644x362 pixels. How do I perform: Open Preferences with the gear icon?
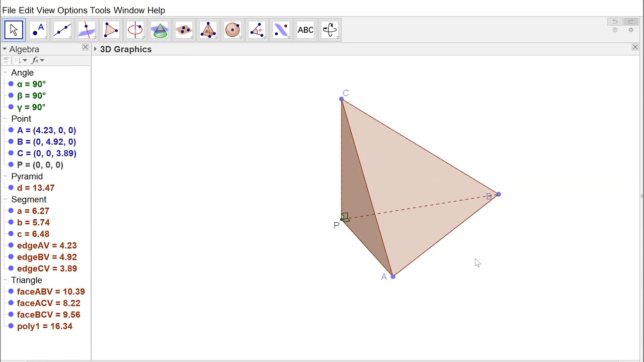click(631, 31)
